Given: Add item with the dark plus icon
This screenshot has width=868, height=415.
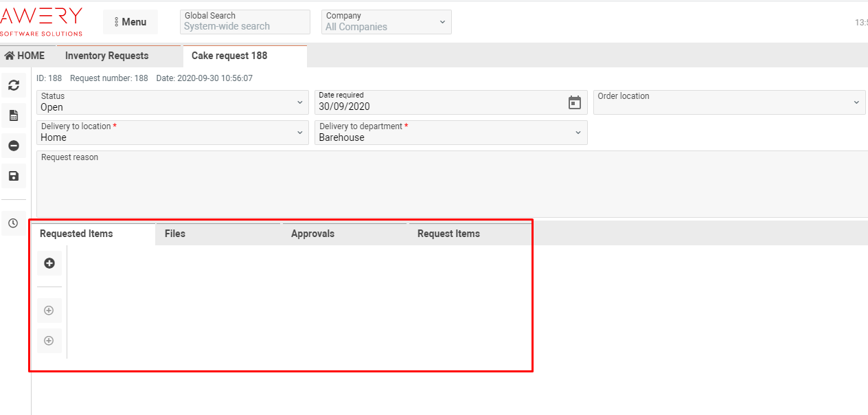Looking at the screenshot, I should 49,263.
